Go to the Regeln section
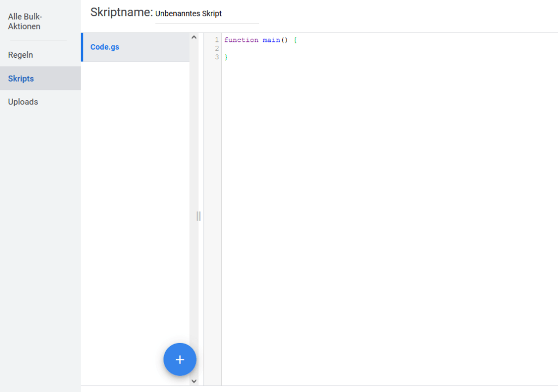This screenshot has width=558, height=392. [x=21, y=55]
